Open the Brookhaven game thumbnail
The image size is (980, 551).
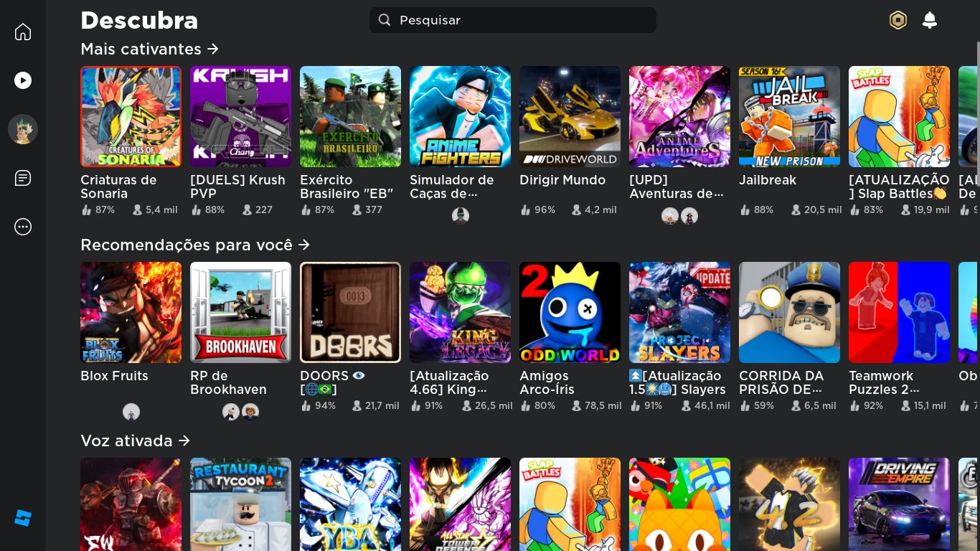click(240, 313)
